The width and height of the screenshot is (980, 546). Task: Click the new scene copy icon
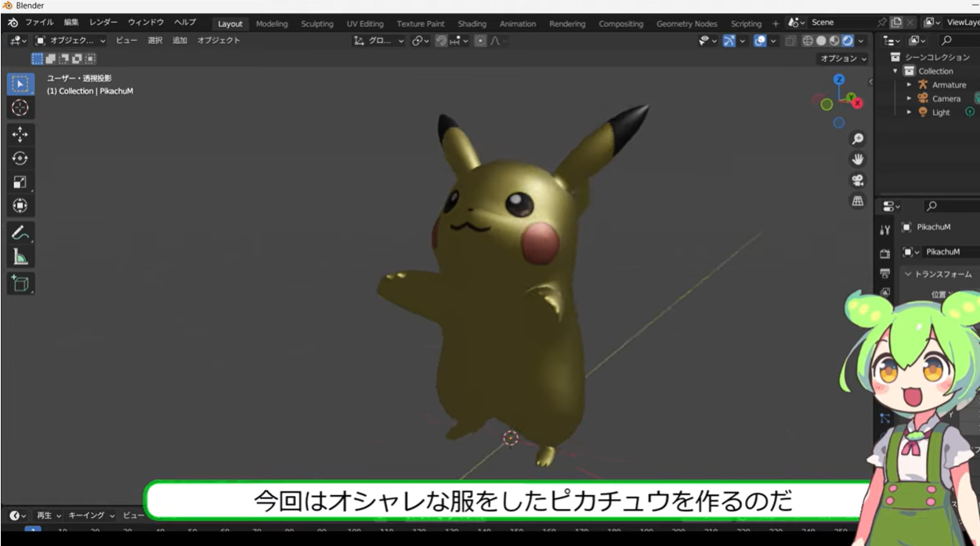click(x=896, y=23)
